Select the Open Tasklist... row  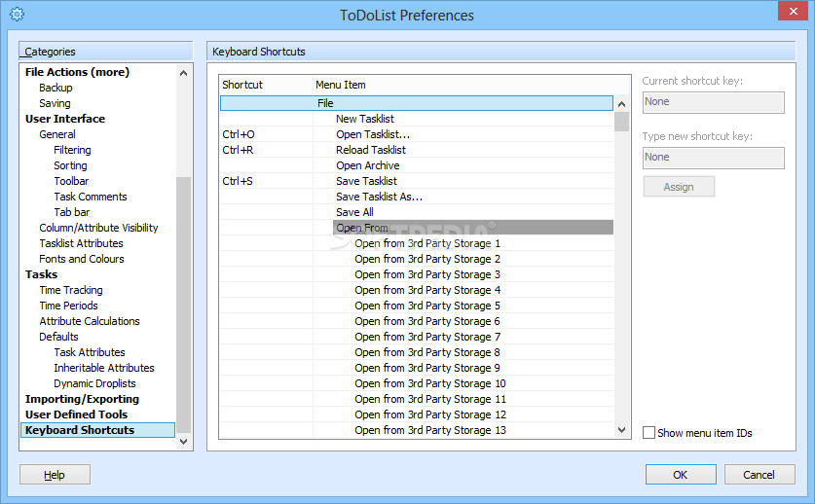[417, 134]
